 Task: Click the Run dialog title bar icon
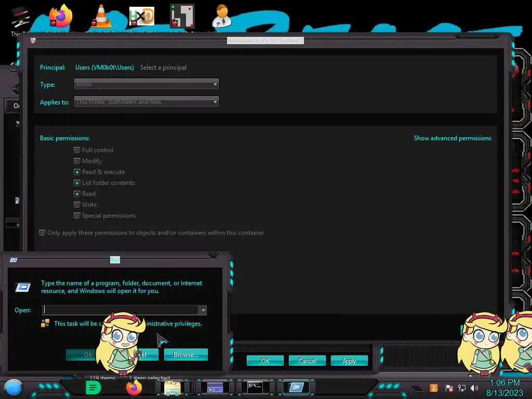pos(14,260)
